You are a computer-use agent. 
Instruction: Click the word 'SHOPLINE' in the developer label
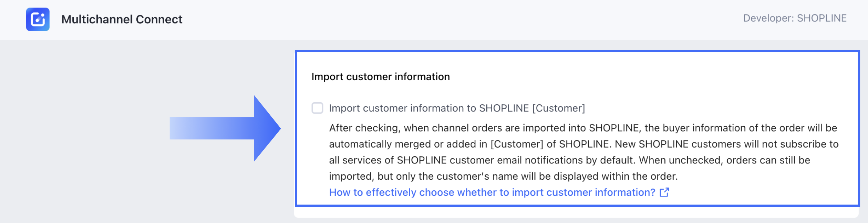[x=821, y=18]
